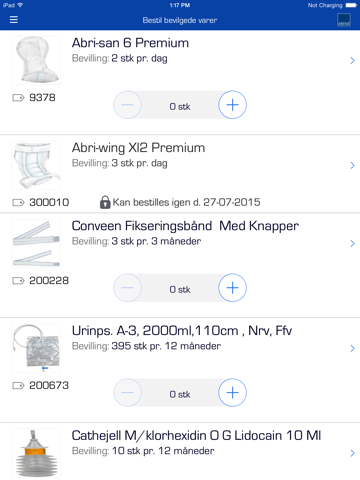Open Abri-san 6 Premium details chevron

pyautogui.click(x=352, y=60)
